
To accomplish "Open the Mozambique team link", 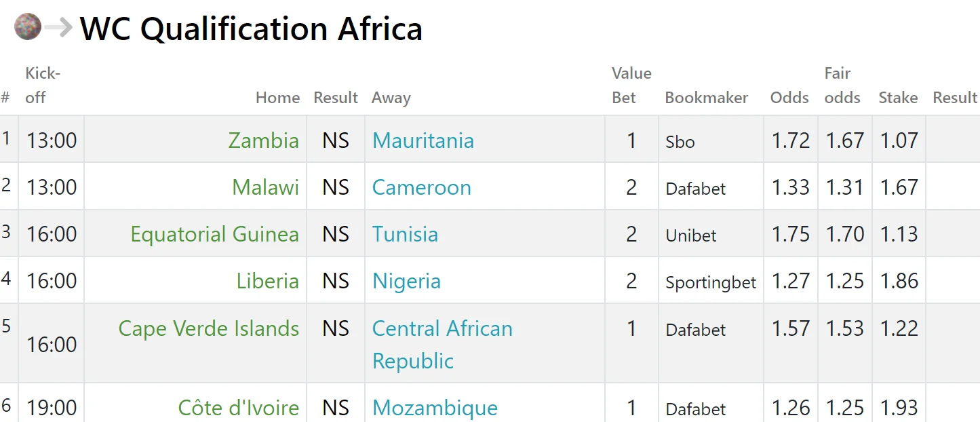I will [435, 408].
